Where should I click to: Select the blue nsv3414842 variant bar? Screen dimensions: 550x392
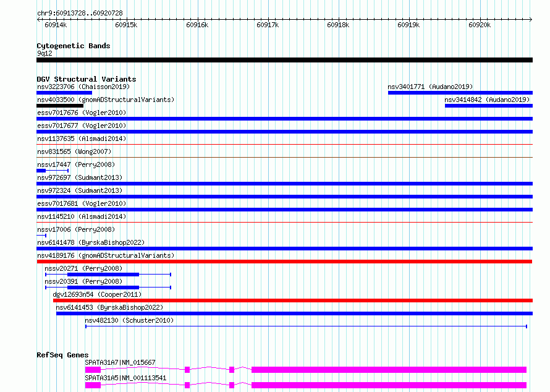[x=489, y=106]
